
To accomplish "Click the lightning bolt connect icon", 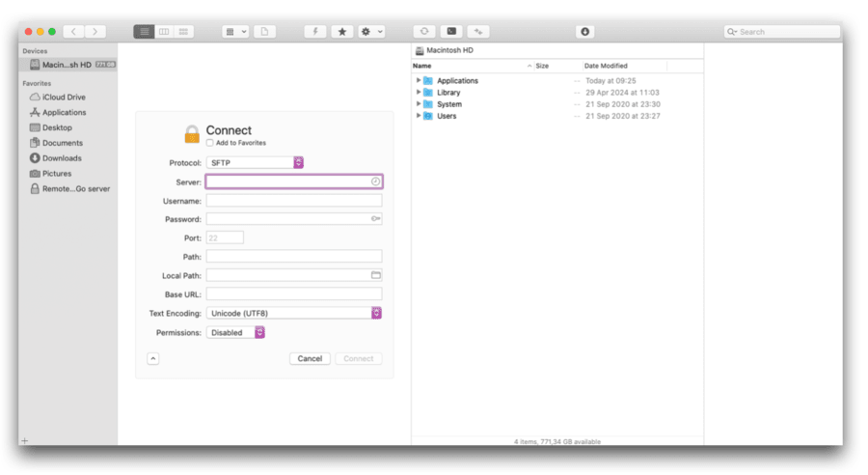I will tap(315, 32).
